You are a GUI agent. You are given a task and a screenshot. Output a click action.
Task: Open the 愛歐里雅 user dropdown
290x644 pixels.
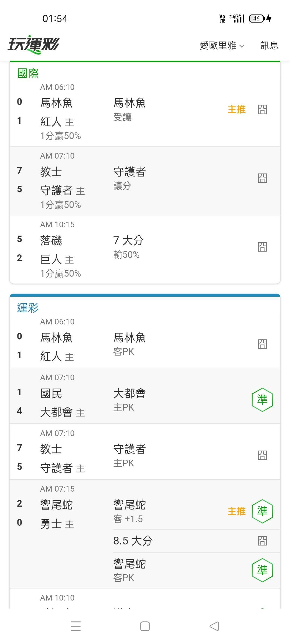222,46
